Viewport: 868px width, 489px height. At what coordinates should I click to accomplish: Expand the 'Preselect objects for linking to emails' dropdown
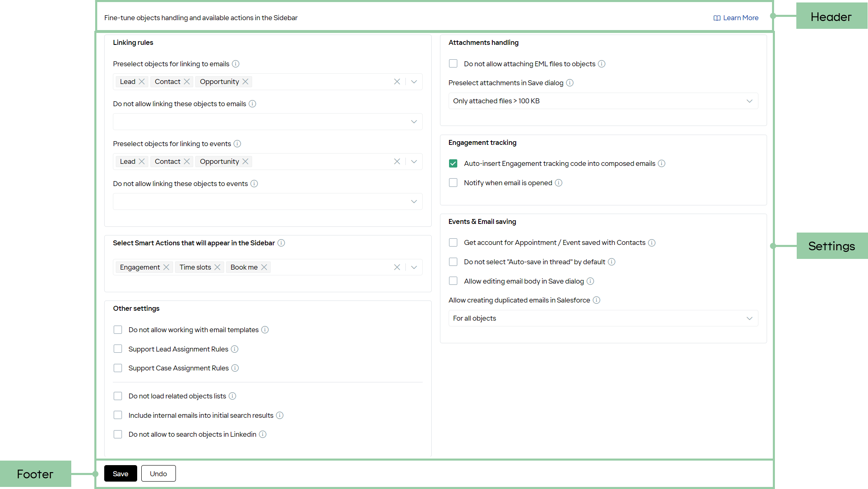pyautogui.click(x=415, y=81)
